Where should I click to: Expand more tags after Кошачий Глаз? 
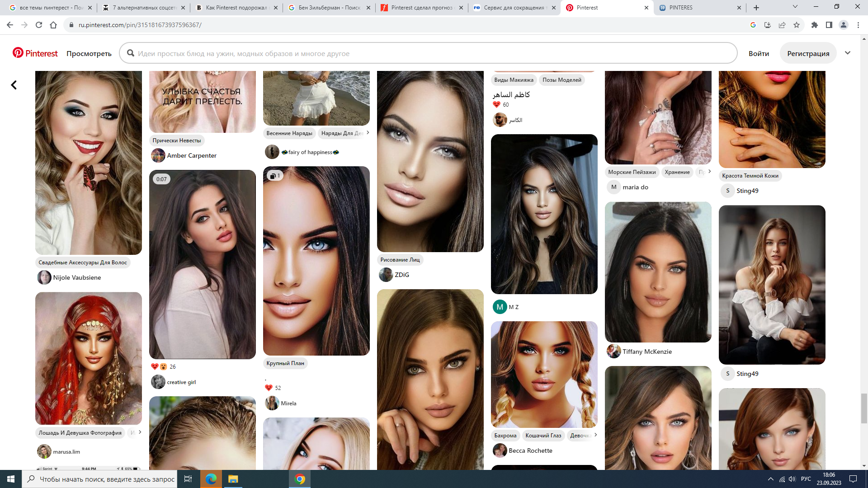coord(595,435)
